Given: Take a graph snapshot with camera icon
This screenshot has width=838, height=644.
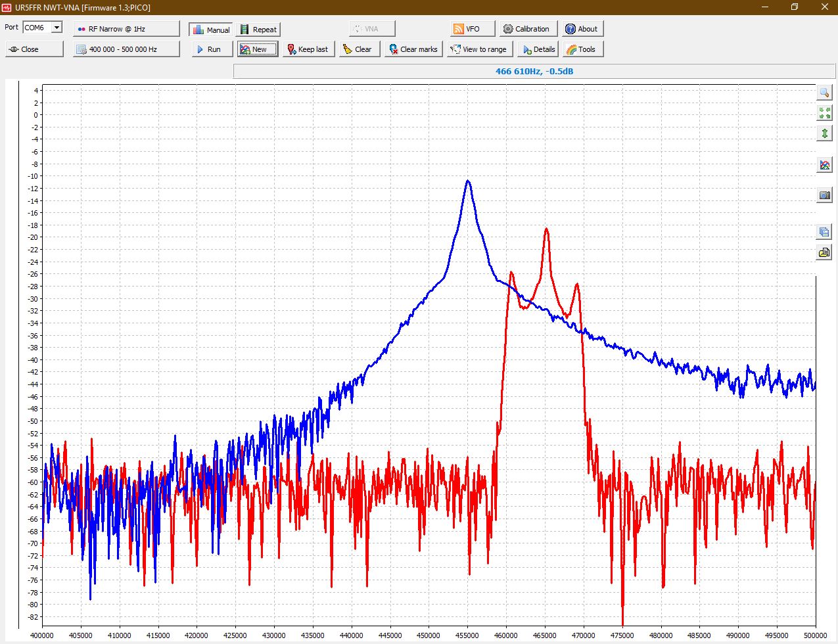Looking at the screenshot, I should (x=824, y=195).
